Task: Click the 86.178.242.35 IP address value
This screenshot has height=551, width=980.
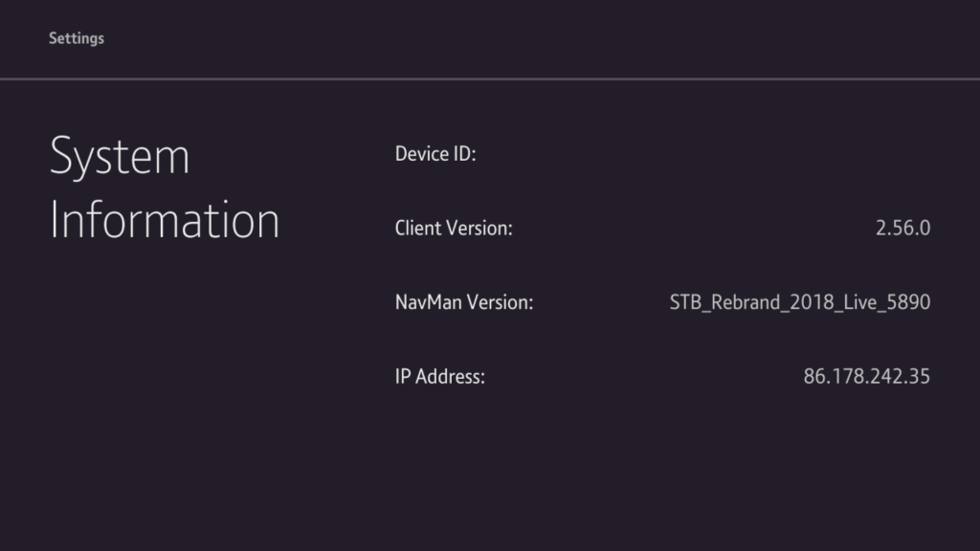Action: pyautogui.click(x=866, y=377)
